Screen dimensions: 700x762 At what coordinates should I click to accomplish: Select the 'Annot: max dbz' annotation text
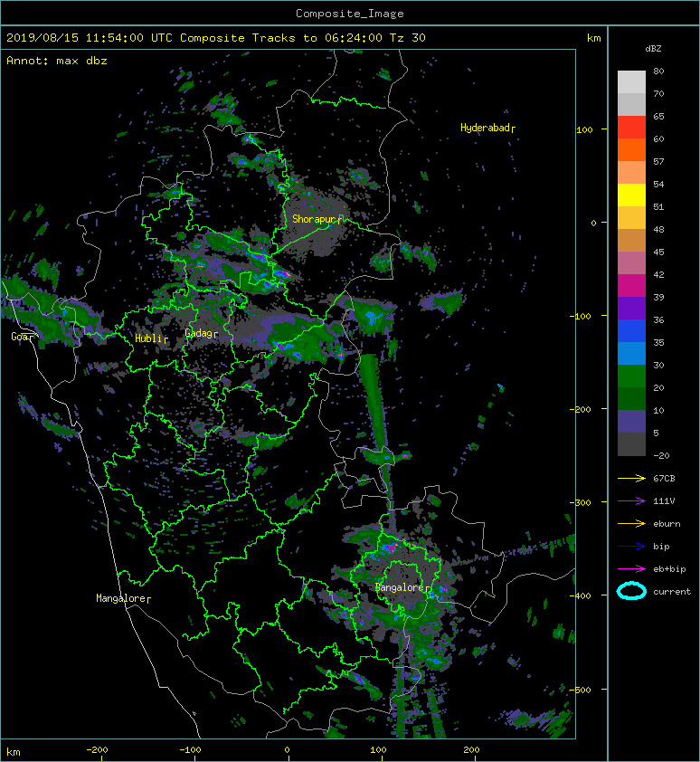click(57, 61)
